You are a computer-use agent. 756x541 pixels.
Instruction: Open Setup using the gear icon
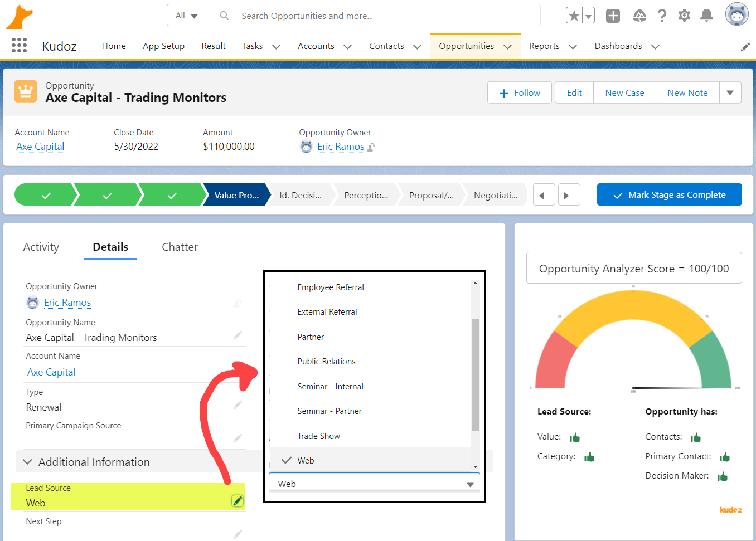tap(684, 16)
